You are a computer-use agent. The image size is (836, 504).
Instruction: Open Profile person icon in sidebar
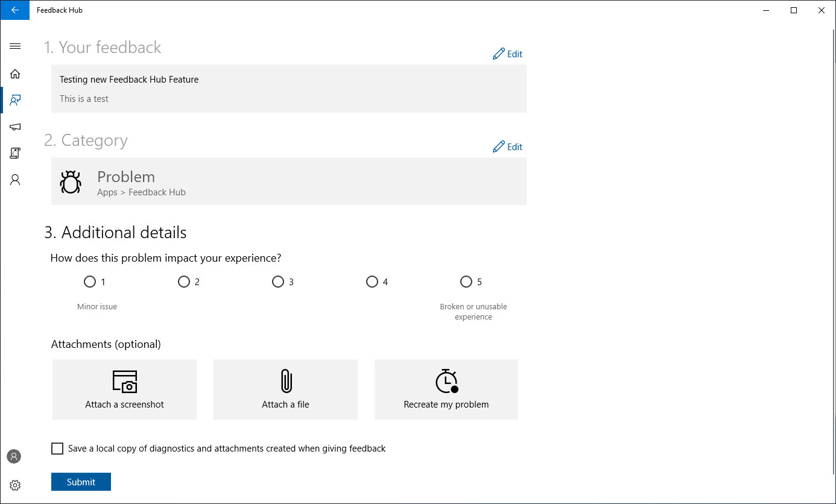pos(15,180)
